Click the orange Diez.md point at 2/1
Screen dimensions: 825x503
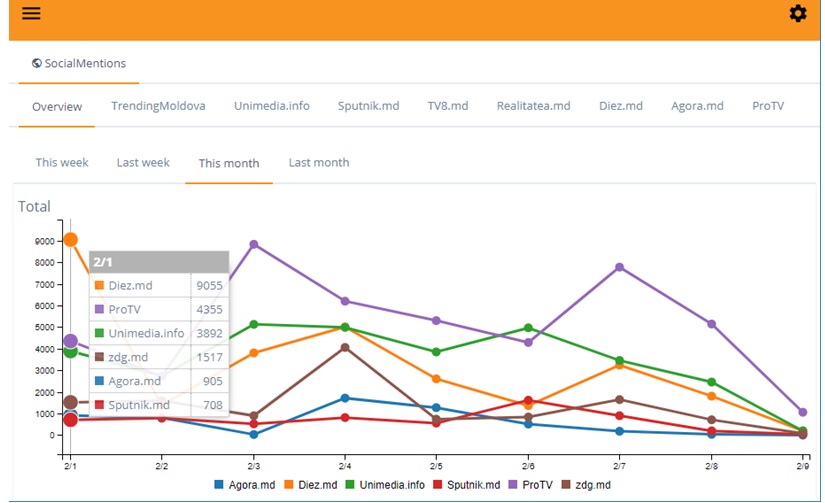71,240
